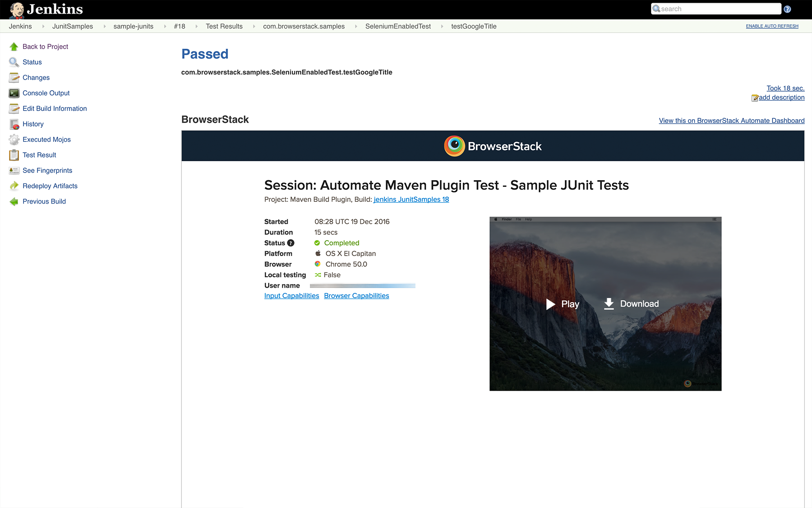Expand breadcrumb arrow after #18

coord(197,26)
